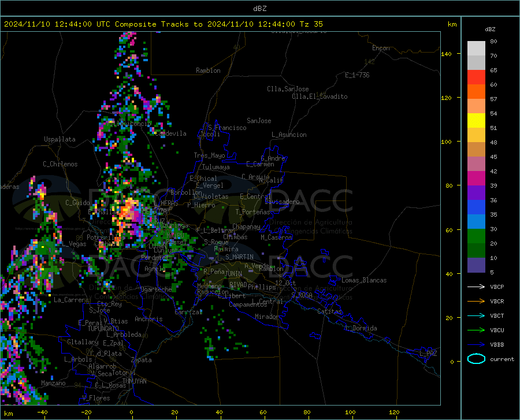
Task: Click the cyan VBCT arrow in legend
Action: [476, 315]
